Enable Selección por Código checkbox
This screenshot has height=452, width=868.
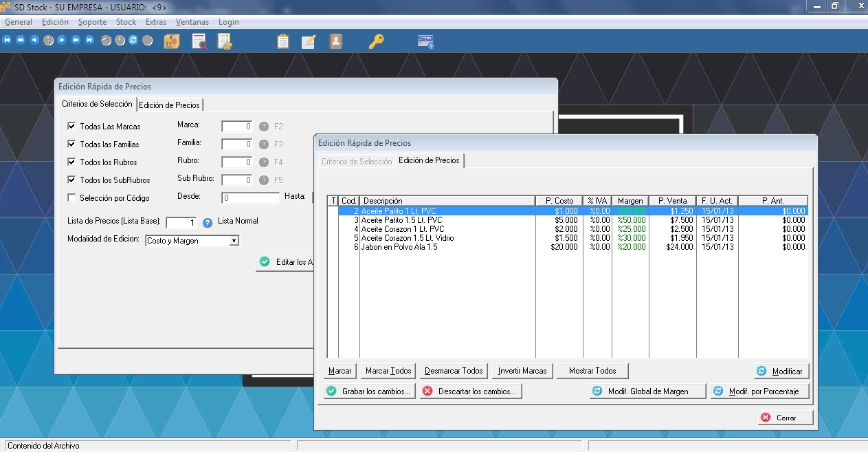click(x=71, y=198)
